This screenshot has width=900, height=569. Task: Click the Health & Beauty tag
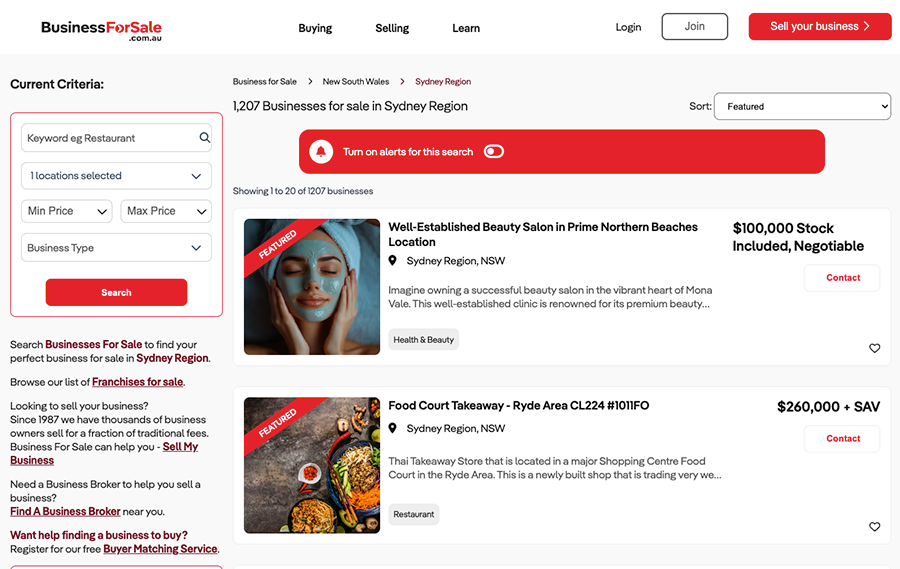[x=424, y=339]
